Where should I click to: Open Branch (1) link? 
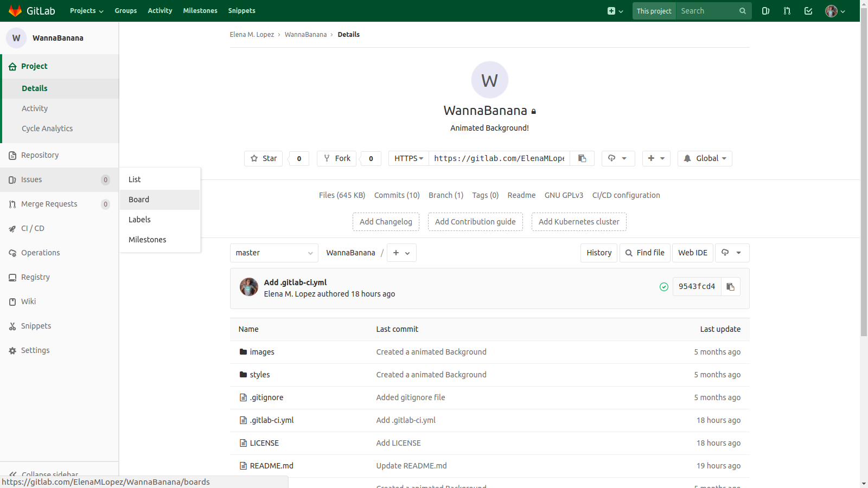[446, 195]
